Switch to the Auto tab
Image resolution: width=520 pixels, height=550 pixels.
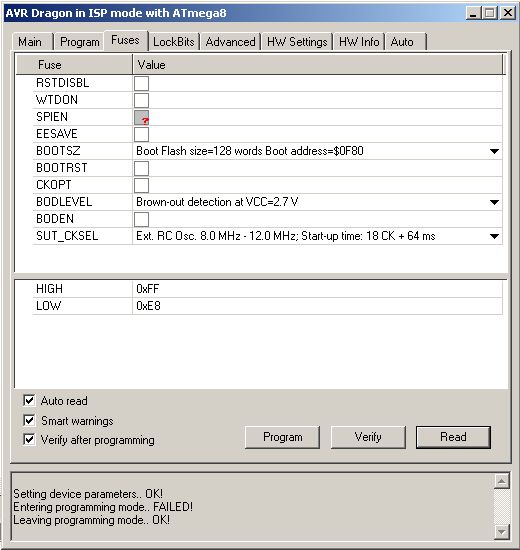(x=406, y=42)
